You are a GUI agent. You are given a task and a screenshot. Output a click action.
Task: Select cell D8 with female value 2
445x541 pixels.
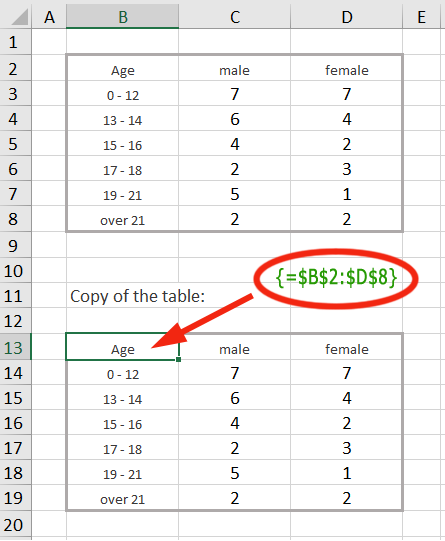[347, 219]
